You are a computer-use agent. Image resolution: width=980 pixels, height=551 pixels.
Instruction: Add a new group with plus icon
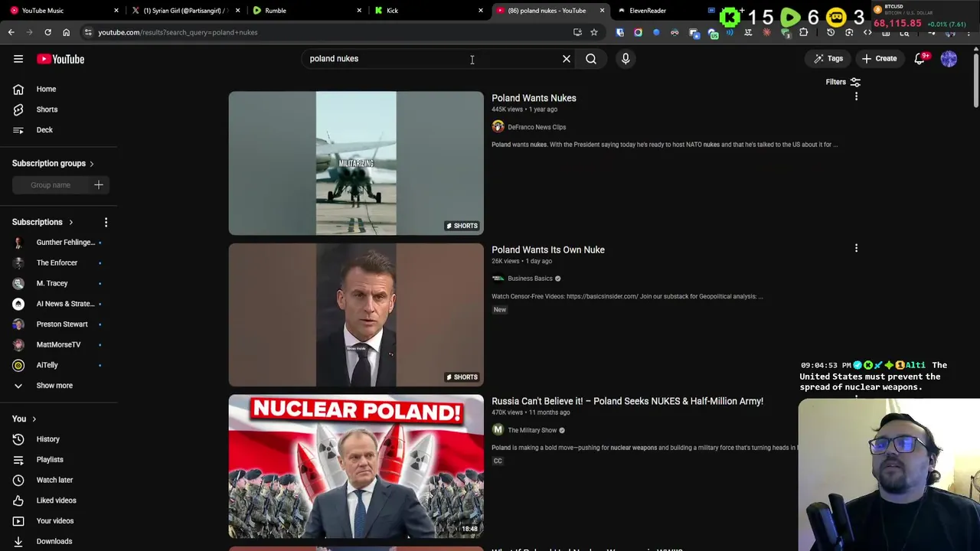click(99, 185)
